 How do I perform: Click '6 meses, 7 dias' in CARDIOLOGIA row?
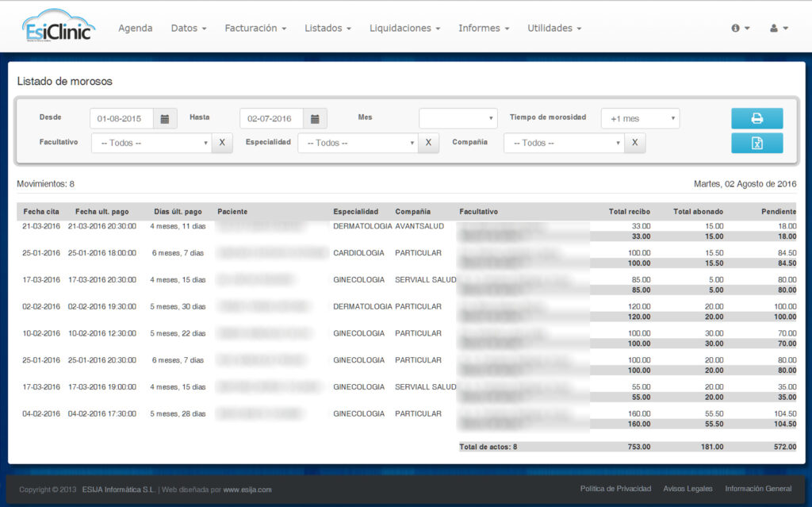point(178,253)
